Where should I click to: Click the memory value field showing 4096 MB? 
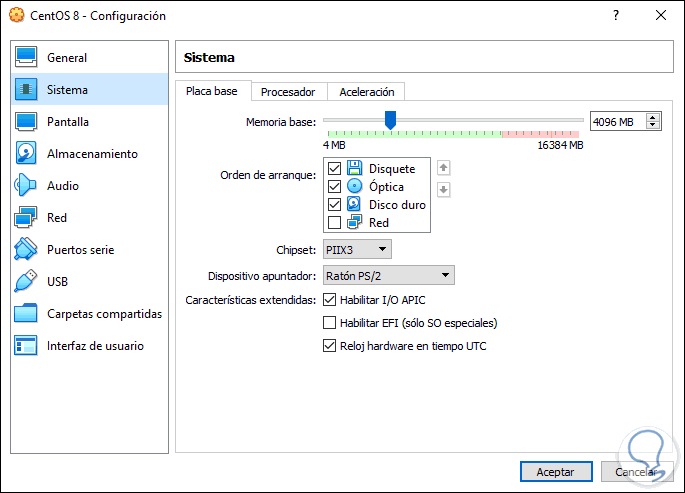616,121
